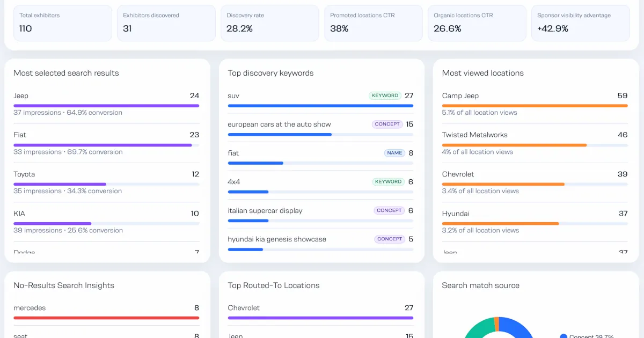Click '33 impressions · 69.7% conversion' text
644x338 pixels.
pyautogui.click(x=68, y=152)
